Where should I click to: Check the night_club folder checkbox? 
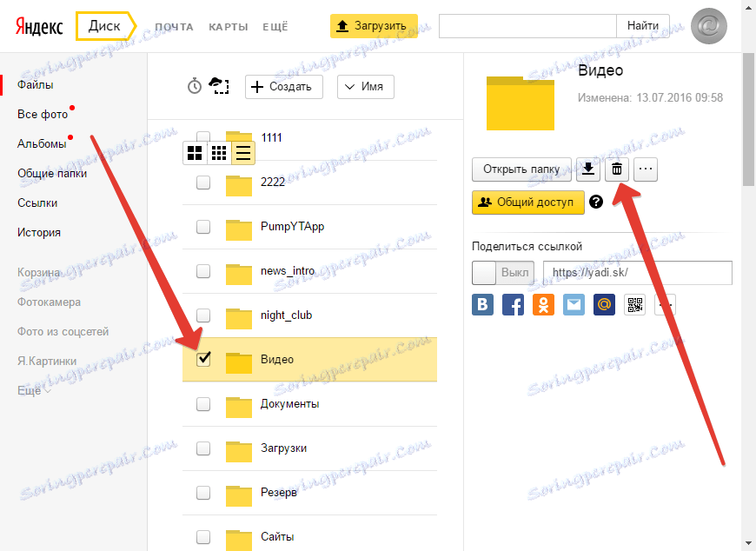[203, 315]
